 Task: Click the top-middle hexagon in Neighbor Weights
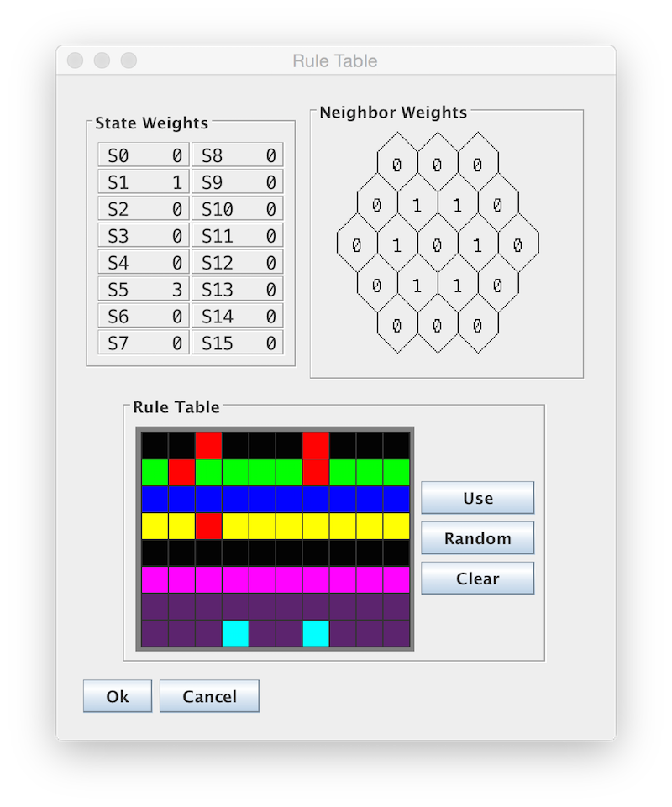coord(438,163)
